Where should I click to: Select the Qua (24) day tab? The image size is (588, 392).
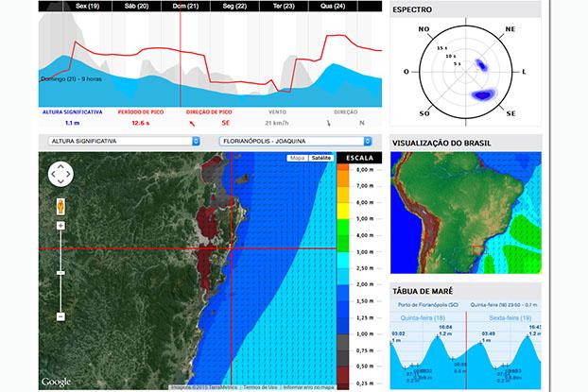pyautogui.click(x=333, y=6)
